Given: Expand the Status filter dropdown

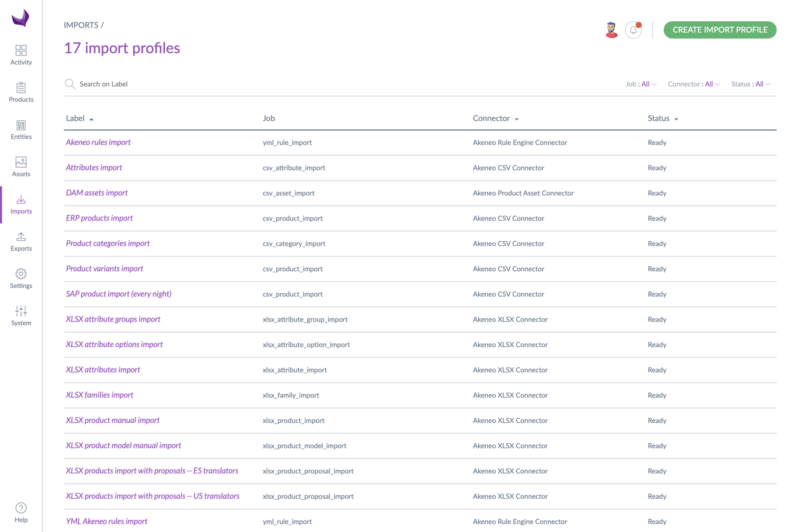Looking at the screenshot, I should (x=750, y=84).
